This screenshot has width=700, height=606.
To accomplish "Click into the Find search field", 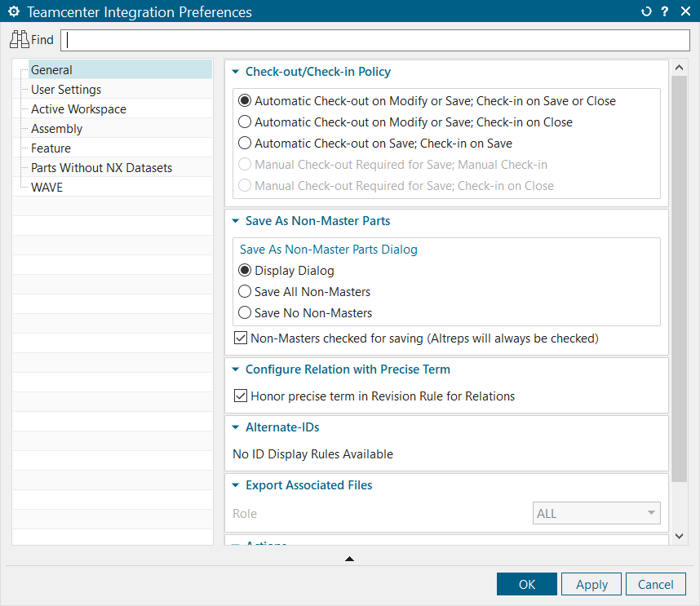I will pyautogui.click(x=375, y=40).
